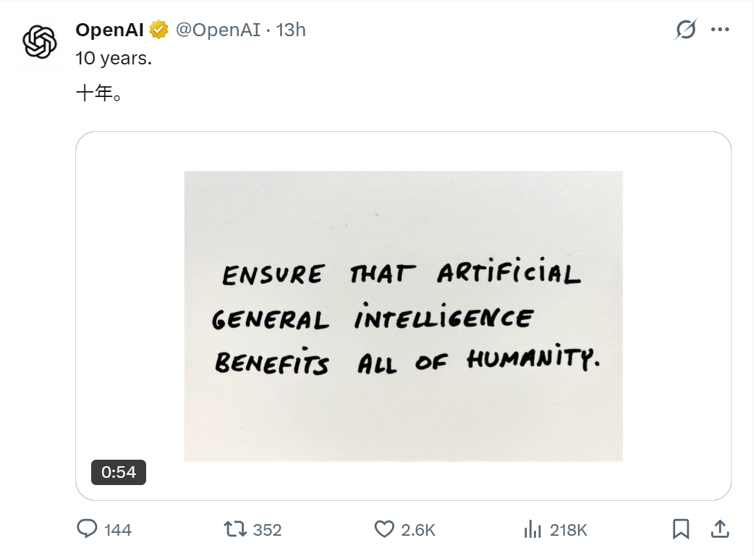
Task: Click the 352 reposts count
Action: point(267,530)
